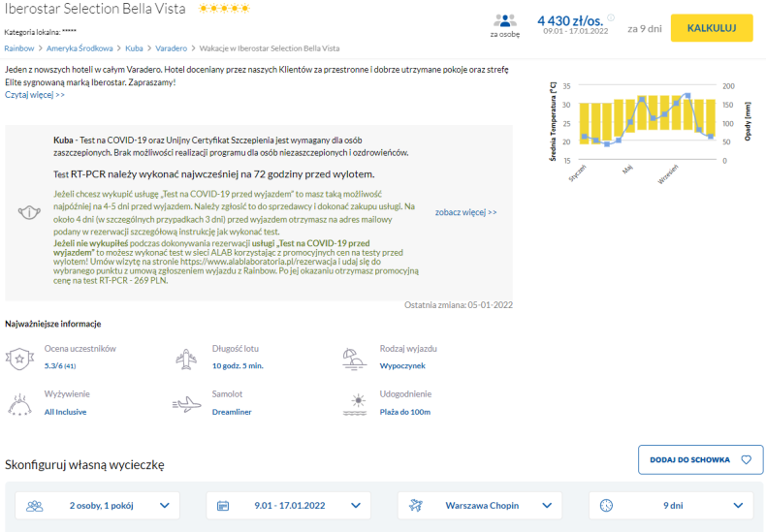
Task: Click the Samolot jet plane icon
Action: click(x=186, y=405)
